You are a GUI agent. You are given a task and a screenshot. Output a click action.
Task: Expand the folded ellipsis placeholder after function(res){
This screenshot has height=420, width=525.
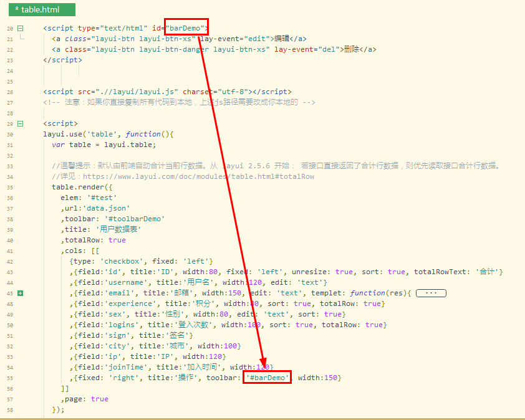click(431, 293)
